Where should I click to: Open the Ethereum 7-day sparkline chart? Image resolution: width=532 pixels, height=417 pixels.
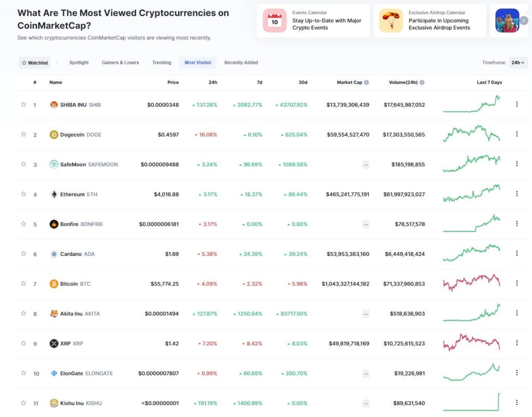pyautogui.click(x=472, y=193)
